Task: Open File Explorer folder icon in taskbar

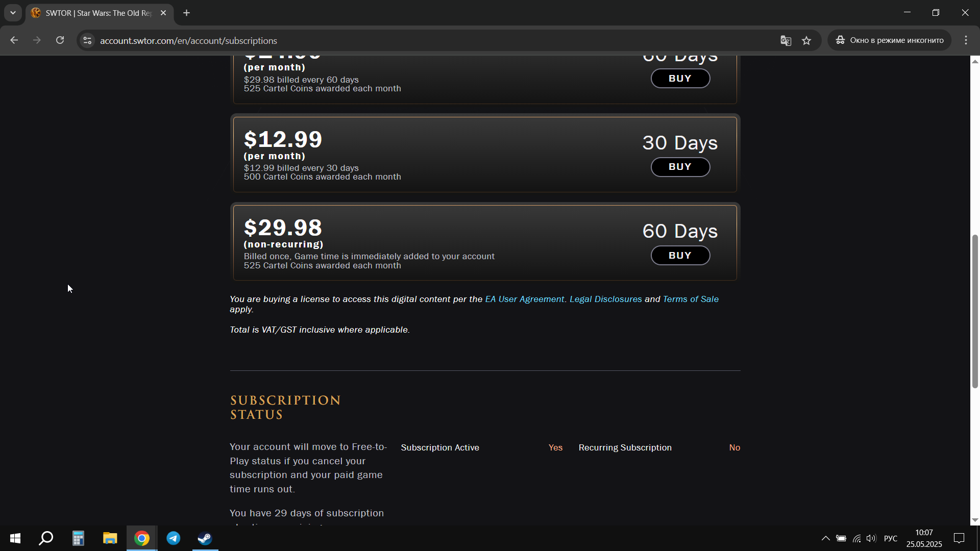Action: click(110, 538)
